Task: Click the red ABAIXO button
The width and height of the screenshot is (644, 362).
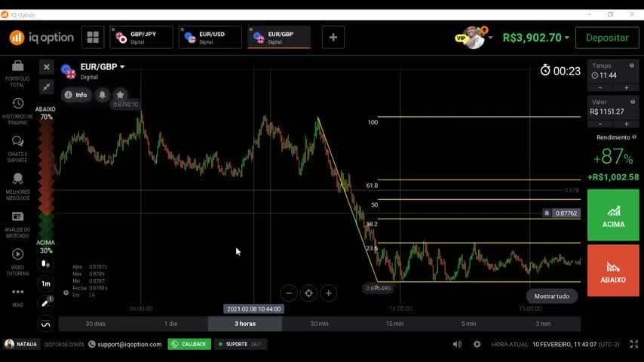Action: click(x=613, y=271)
